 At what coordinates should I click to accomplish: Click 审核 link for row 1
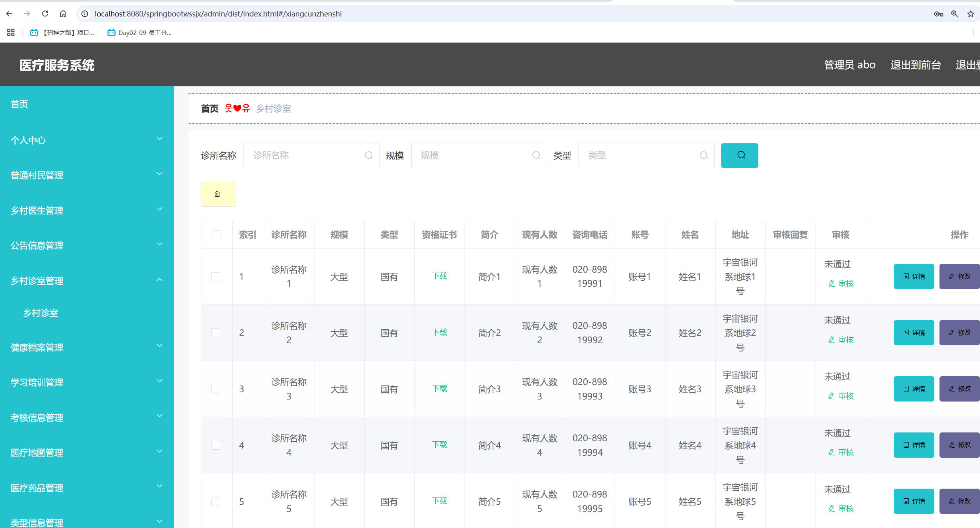tap(841, 284)
